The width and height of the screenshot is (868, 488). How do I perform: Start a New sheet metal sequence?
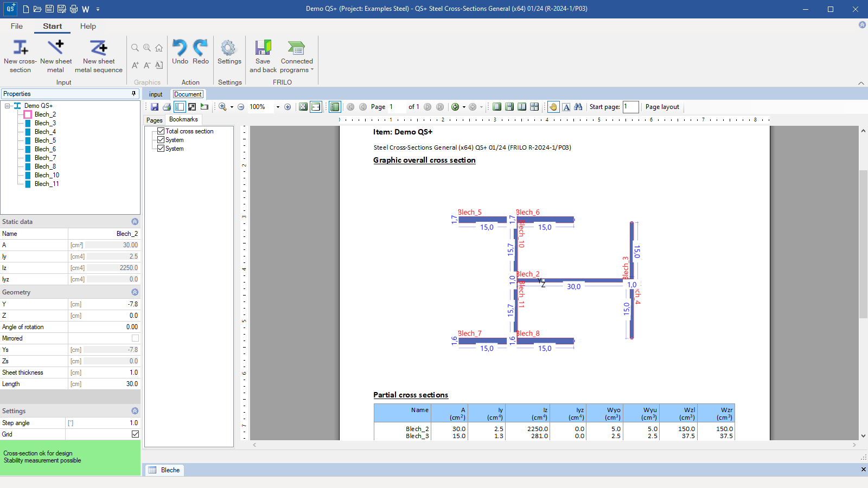click(x=98, y=48)
